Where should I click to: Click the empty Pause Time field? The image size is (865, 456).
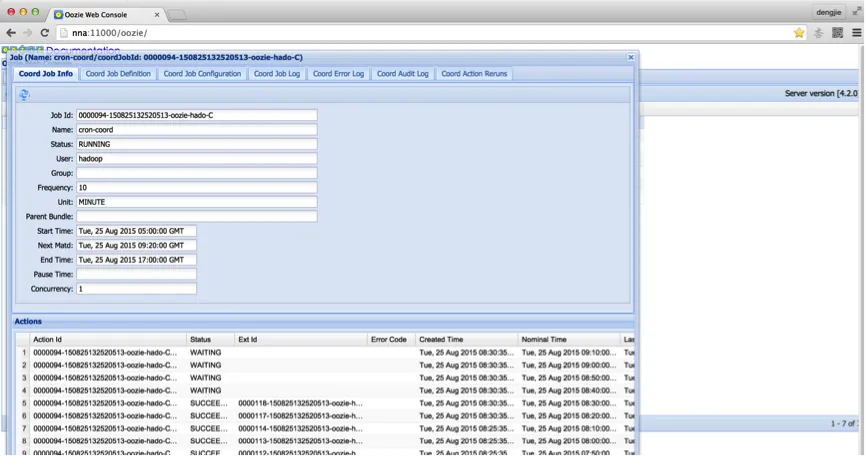pyautogui.click(x=136, y=275)
